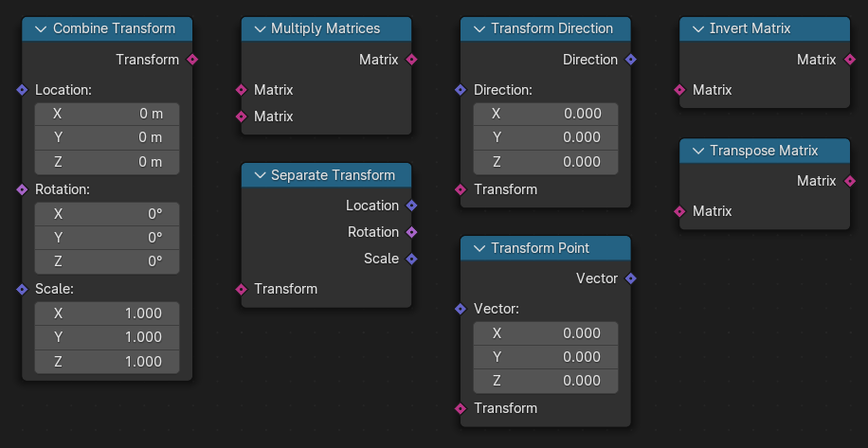Click Transform Point's Transform input socket
The height and width of the screenshot is (448, 868).
pos(461,409)
